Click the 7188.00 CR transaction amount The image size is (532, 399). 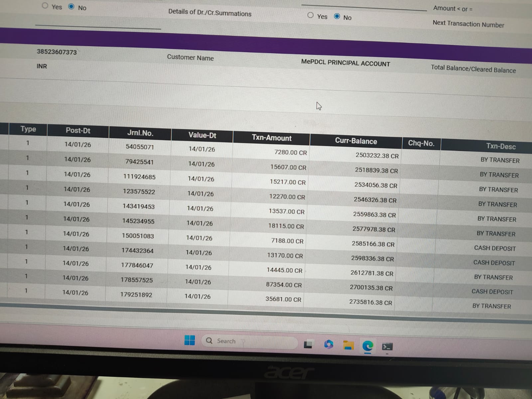coord(287,241)
